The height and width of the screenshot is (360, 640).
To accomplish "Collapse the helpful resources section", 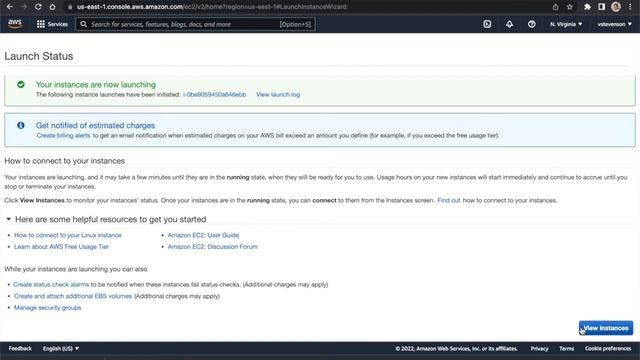I will coord(8,219).
